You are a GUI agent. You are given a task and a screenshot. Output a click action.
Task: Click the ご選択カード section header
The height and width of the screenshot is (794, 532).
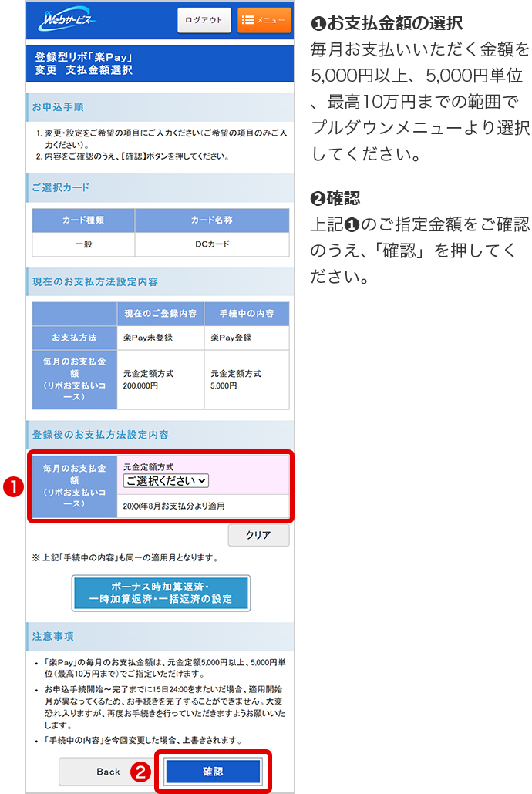160,187
